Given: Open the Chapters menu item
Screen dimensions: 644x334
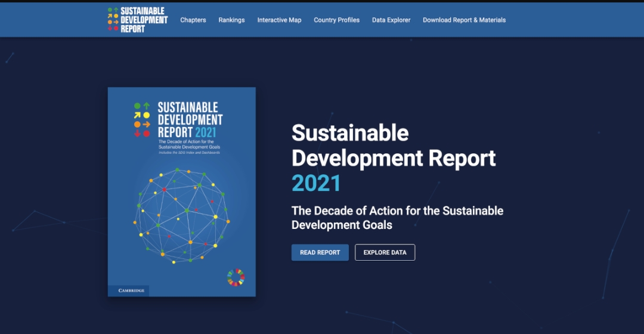Looking at the screenshot, I should click(193, 20).
